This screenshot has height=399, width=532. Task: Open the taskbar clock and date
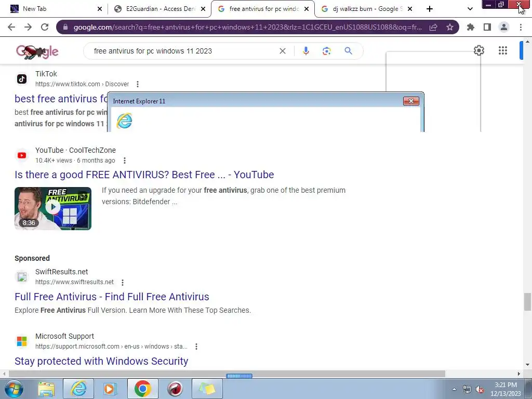(506, 389)
